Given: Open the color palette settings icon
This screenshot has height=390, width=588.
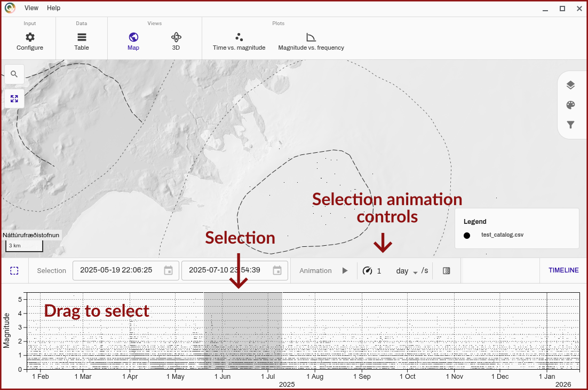Looking at the screenshot, I should pos(570,105).
